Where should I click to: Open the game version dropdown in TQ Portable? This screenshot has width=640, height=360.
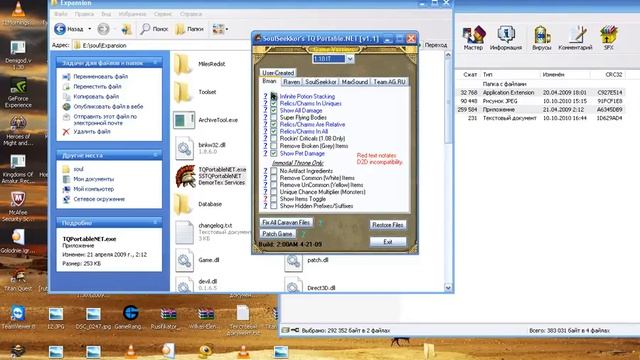coord(350,59)
